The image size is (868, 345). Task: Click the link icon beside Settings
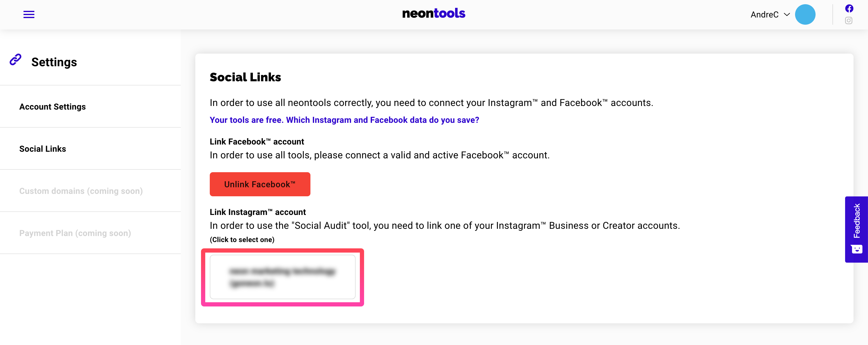pyautogui.click(x=15, y=60)
